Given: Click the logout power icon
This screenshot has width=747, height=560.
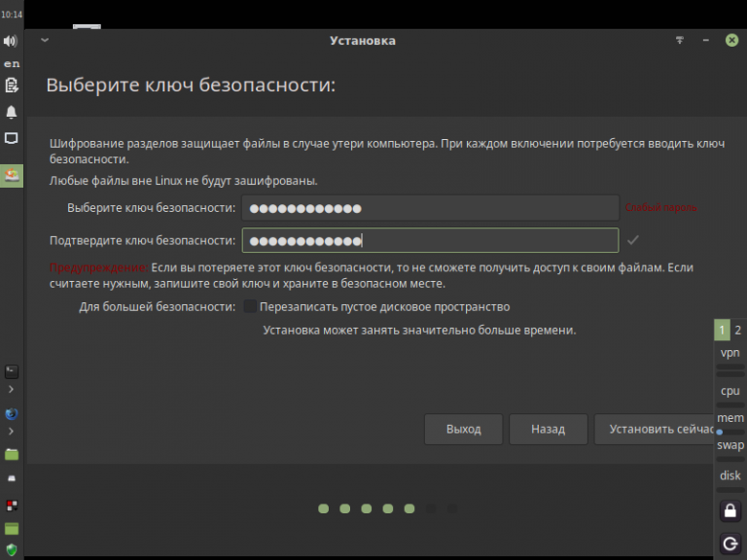Looking at the screenshot, I should tap(730, 543).
